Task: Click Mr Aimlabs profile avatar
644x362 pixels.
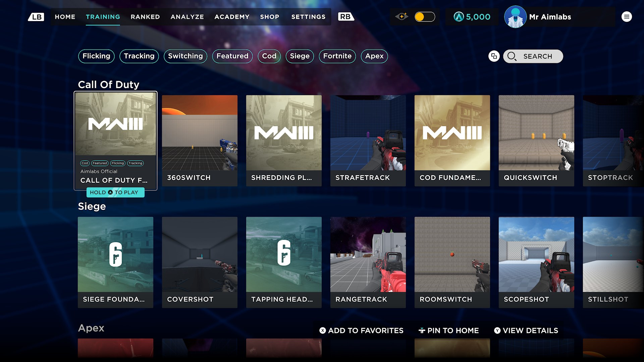Action: pos(515,16)
